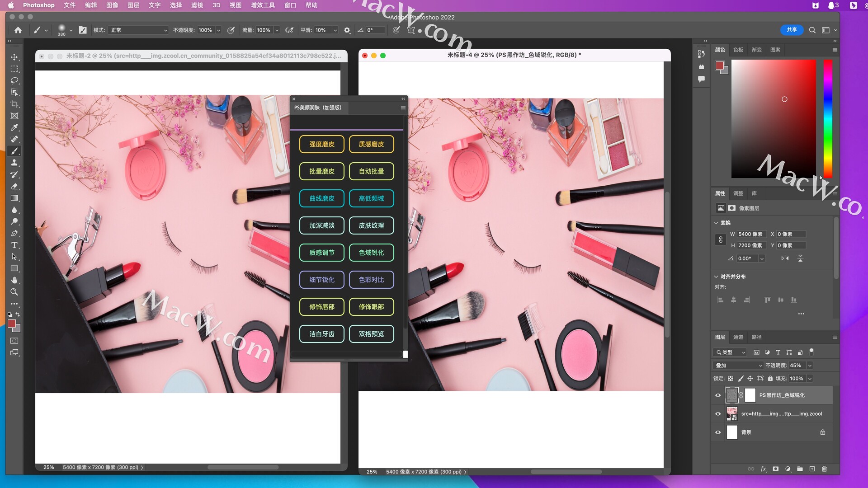868x488 pixels.
Task: Click the 共享 share button
Action: click(x=792, y=30)
